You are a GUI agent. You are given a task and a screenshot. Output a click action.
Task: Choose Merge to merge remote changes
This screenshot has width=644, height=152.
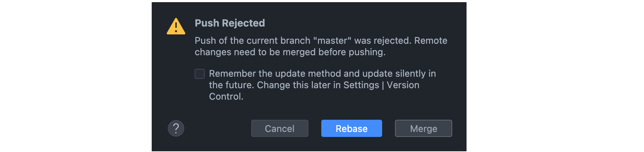[x=423, y=128]
